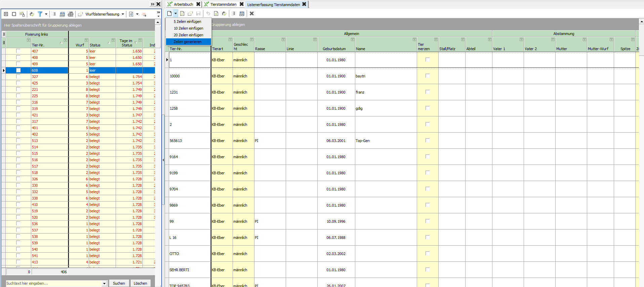Expand the search text combo box arrow
The height and width of the screenshot is (287, 644).
[104, 283]
